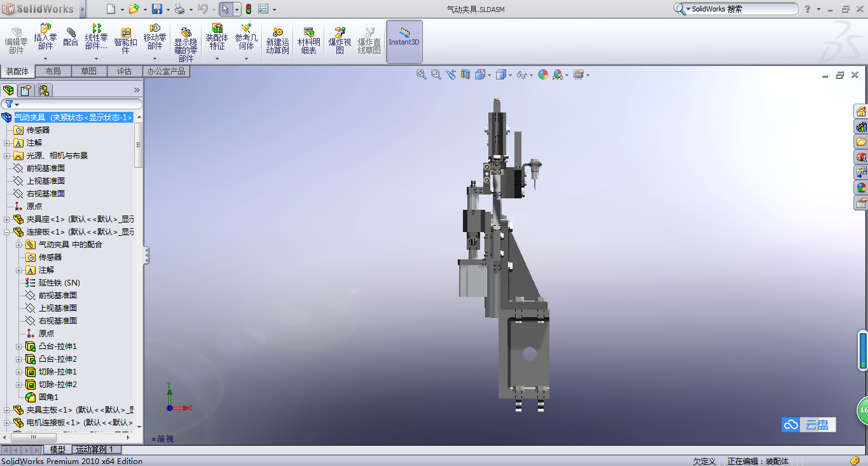Click the 配合 (Mate) paperclip tool

click(71, 38)
